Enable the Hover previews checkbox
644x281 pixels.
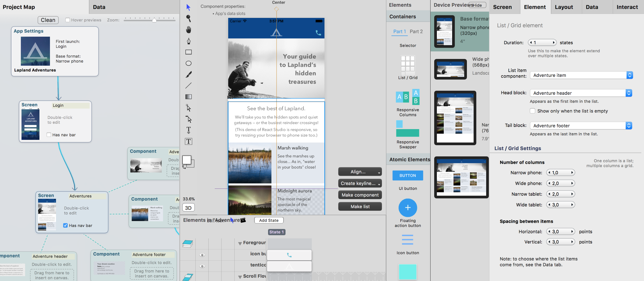68,20
